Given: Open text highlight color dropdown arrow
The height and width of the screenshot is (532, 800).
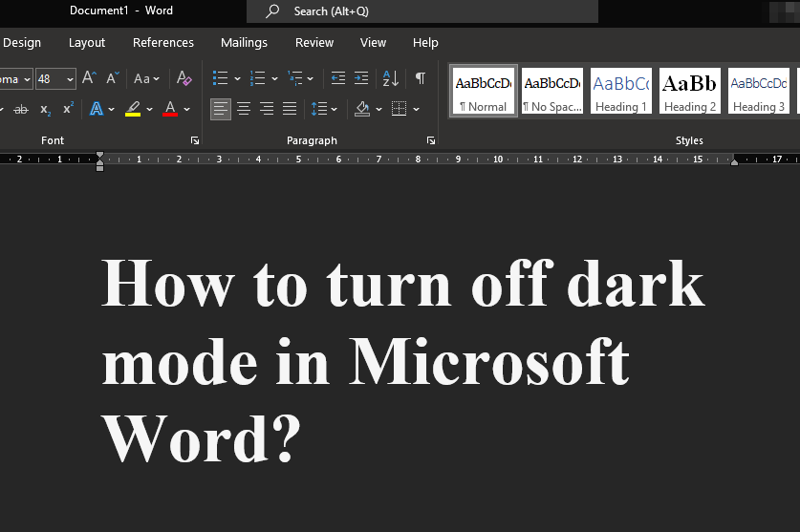Looking at the screenshot, I should [x=149, y=109].
